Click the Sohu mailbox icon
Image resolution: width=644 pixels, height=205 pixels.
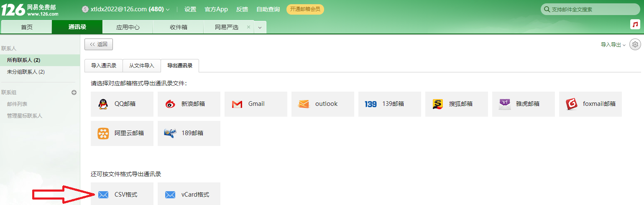pos(438,104)
